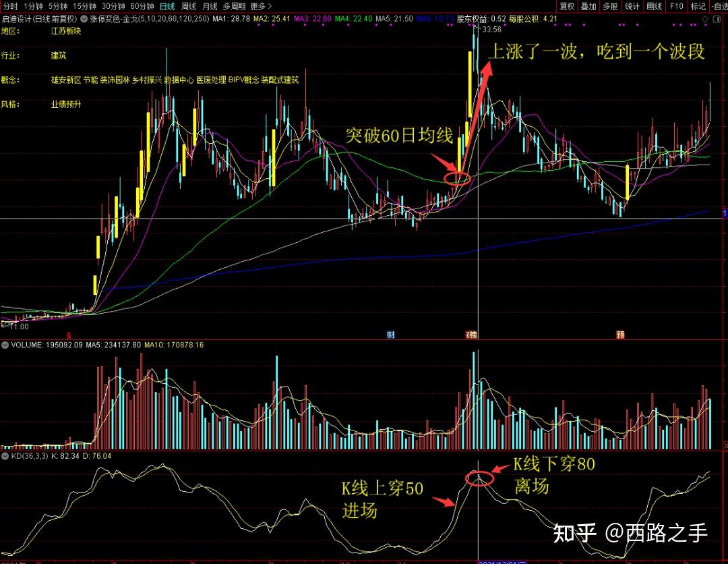
Task: Click the K: 82.34 value
Action: tap(65, 456)
